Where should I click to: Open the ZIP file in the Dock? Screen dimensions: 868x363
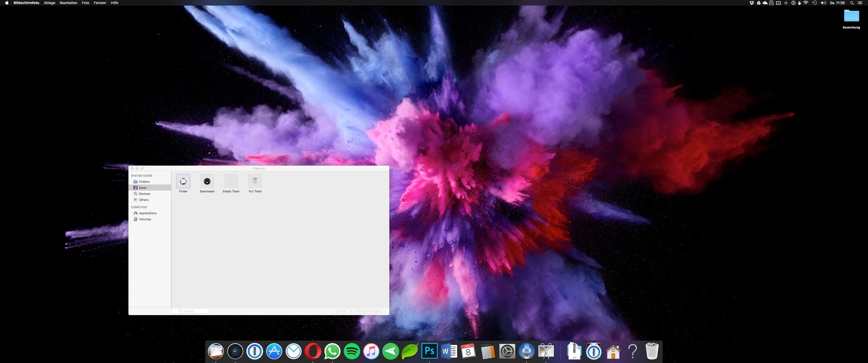pyautogui.click(x=574, y=351)
